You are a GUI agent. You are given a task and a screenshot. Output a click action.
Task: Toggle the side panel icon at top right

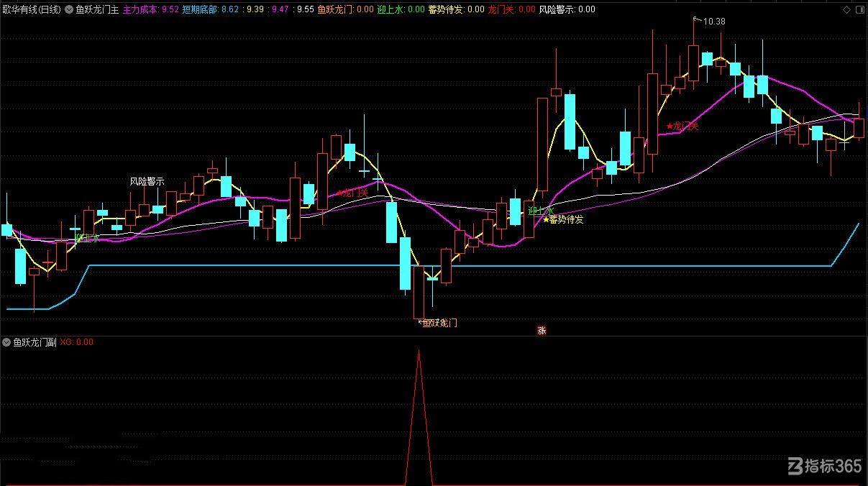(859, 10)
